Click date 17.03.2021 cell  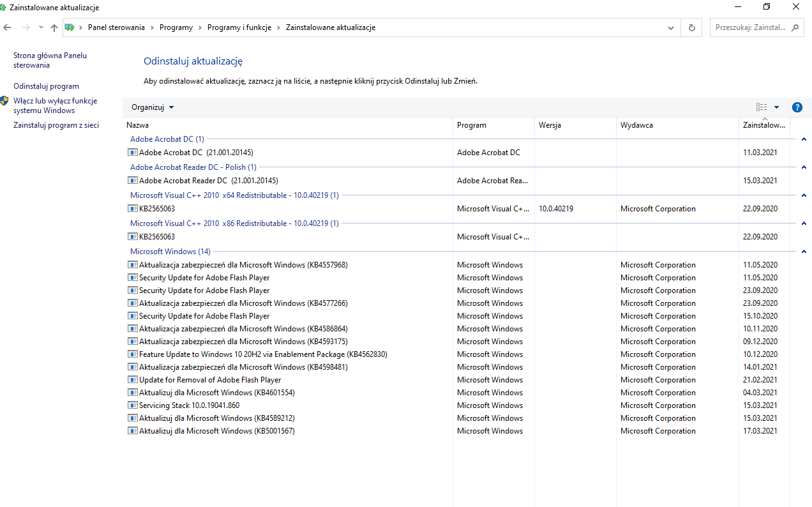coord(760,431)
